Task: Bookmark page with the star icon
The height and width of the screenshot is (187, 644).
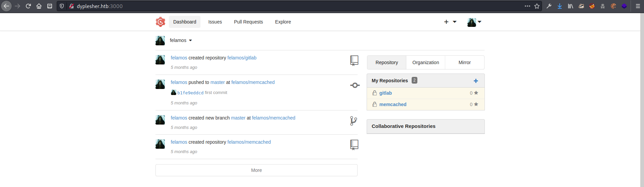Action: point(537,6)
